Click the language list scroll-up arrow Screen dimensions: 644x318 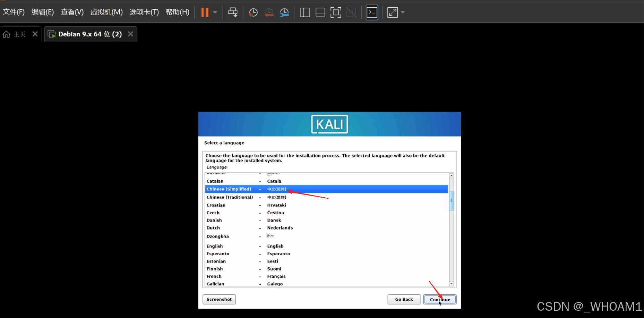452,176
